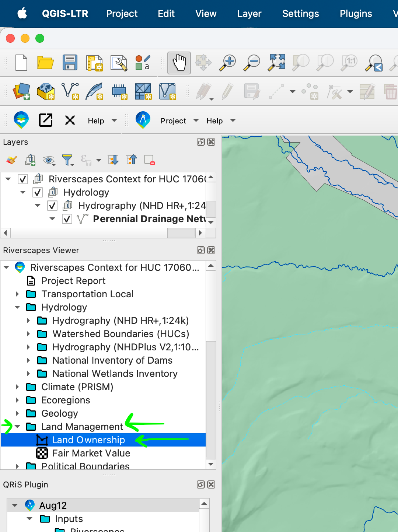Image resolution: width=398 pixels, height=532 pixels.
Task: Close the Riverscapes Viewer panel
Action: pyautogui.click(x=211, y=250)
